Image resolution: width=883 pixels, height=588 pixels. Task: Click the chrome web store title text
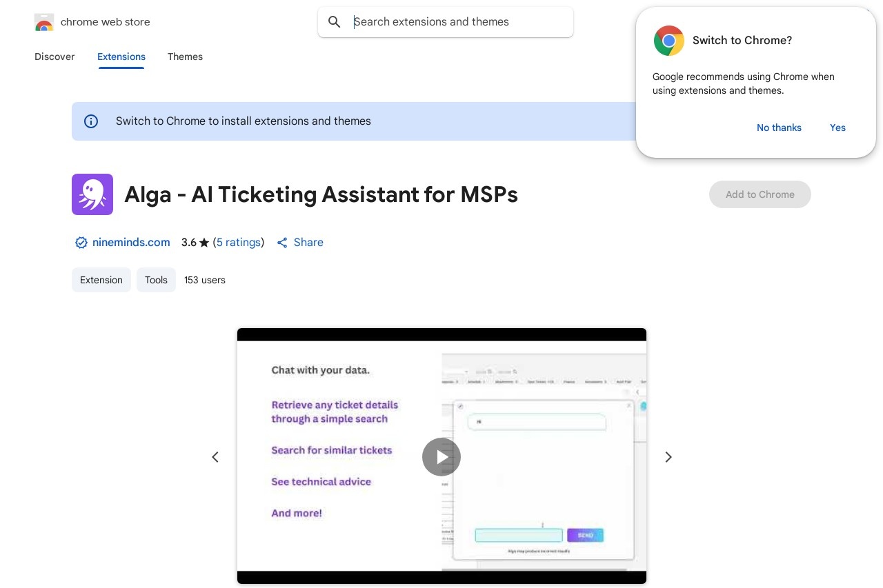(106, 22)
